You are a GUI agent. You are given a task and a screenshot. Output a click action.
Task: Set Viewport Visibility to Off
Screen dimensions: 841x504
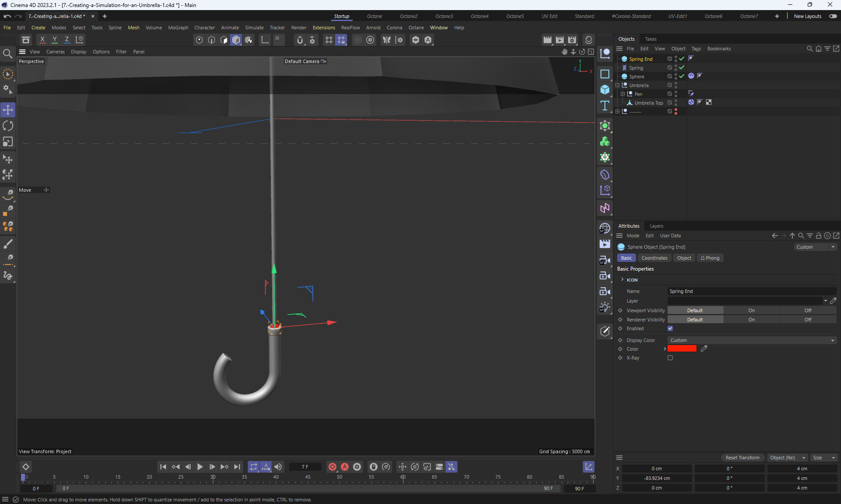coord(808,310)
